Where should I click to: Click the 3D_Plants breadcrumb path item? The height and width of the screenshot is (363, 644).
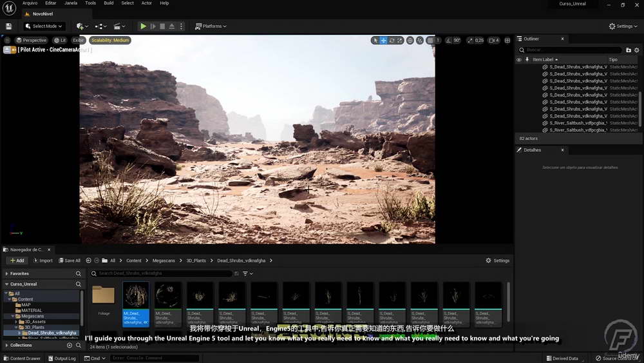point(196,260)
